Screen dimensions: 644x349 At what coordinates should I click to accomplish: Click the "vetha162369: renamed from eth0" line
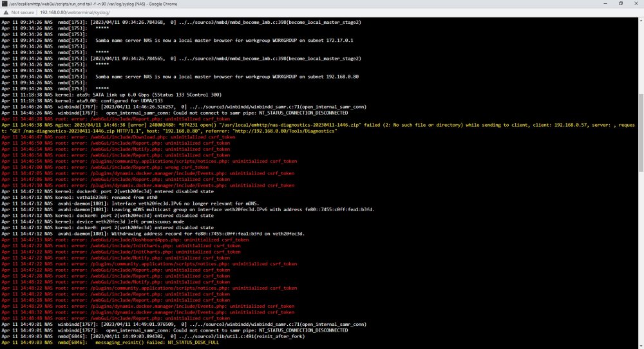[80, 197]
